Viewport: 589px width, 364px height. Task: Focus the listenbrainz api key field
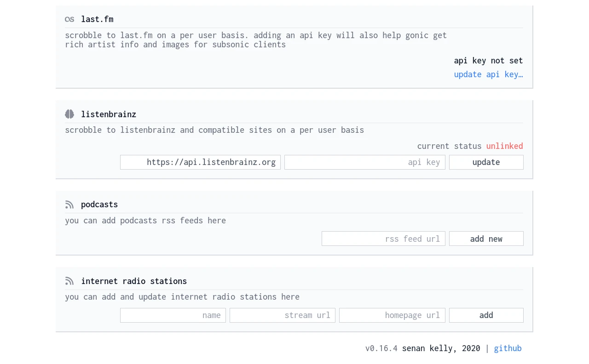364,162
